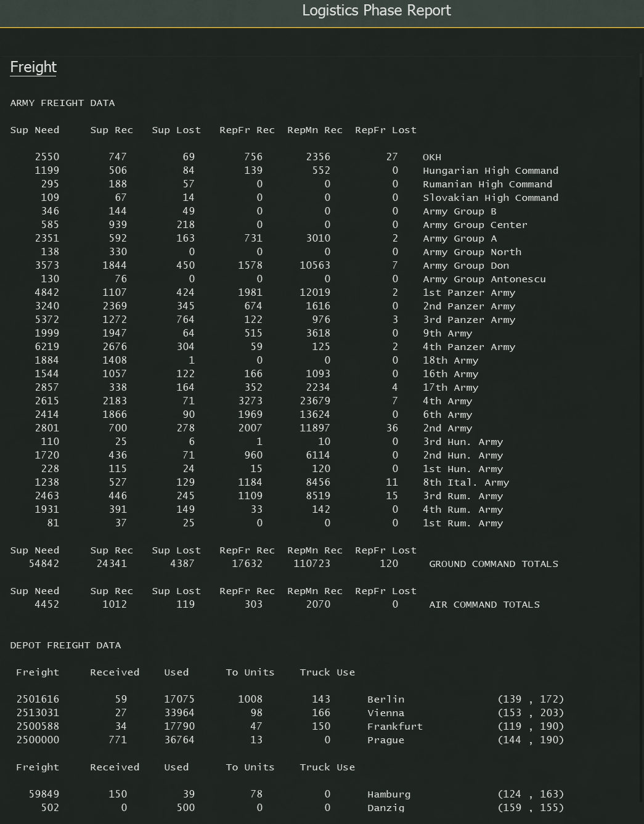Click the AIR COMMAND TOTALS label
This screenshot has width=644, height=824.
484,605
